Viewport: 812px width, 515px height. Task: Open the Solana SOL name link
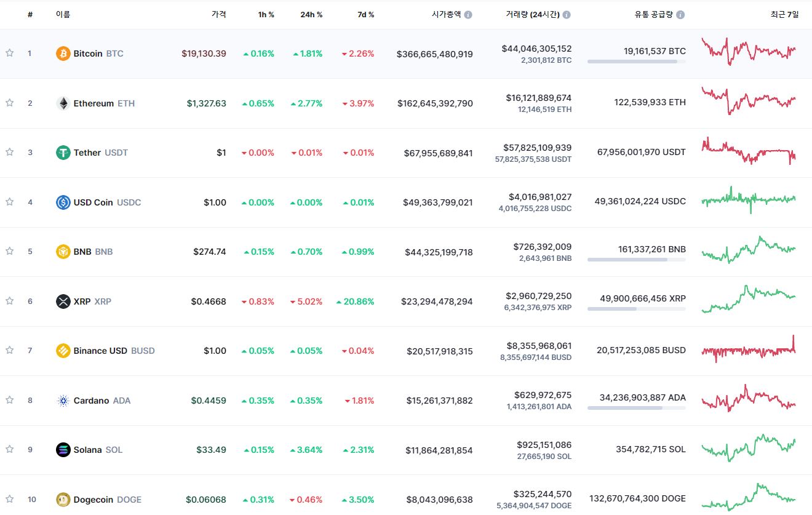(x=98, y=450)
